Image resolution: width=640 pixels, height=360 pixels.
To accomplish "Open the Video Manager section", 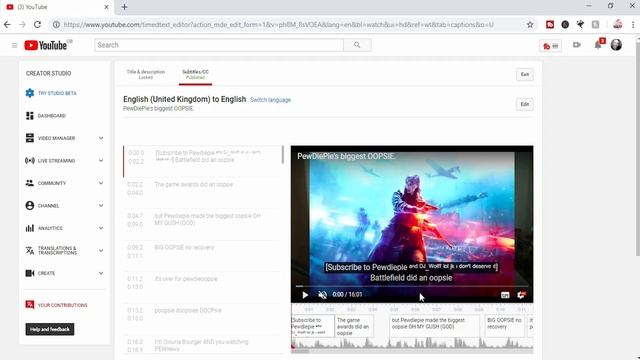I will [x=56, y=138].
